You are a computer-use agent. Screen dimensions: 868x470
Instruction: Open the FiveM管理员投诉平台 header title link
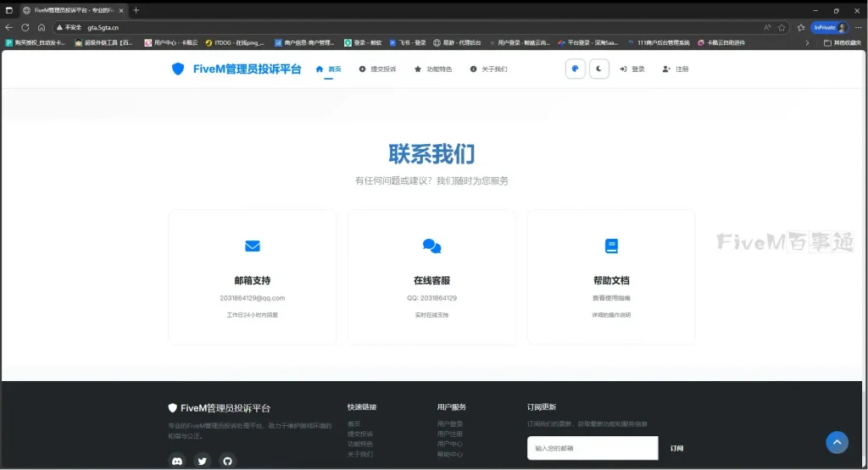coord(247,69)
